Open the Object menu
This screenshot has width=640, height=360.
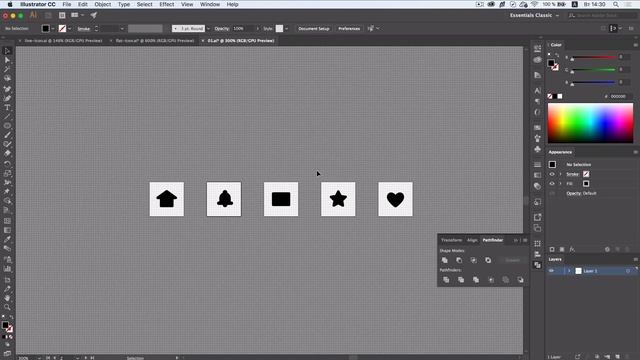click(x=102, y=4)
